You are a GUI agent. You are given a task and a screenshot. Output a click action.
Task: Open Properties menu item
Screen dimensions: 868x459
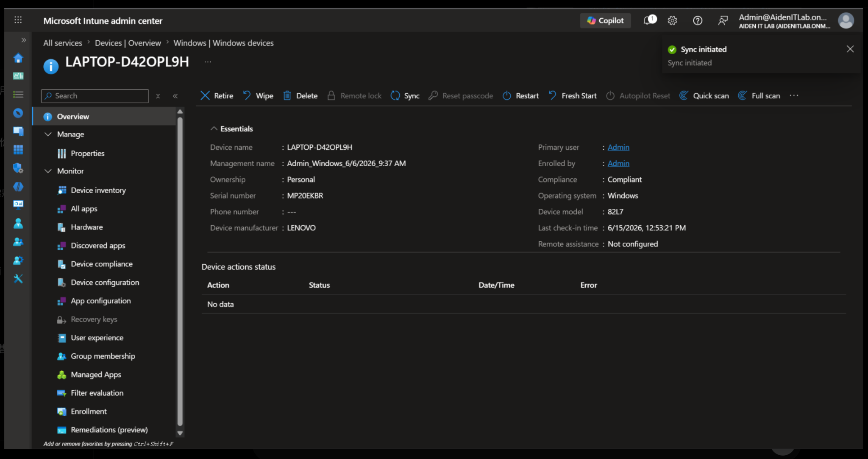point(87,153)
